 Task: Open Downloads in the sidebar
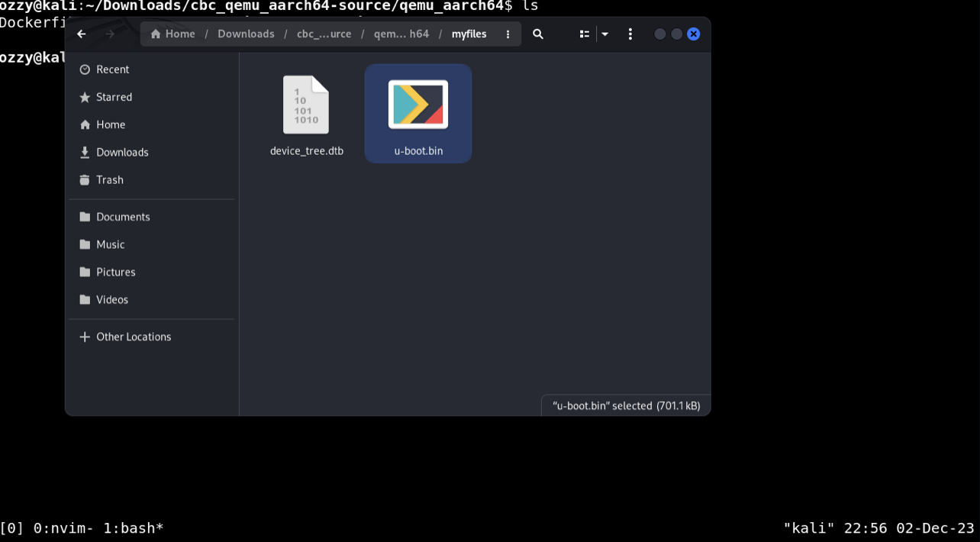coord(152,152)
